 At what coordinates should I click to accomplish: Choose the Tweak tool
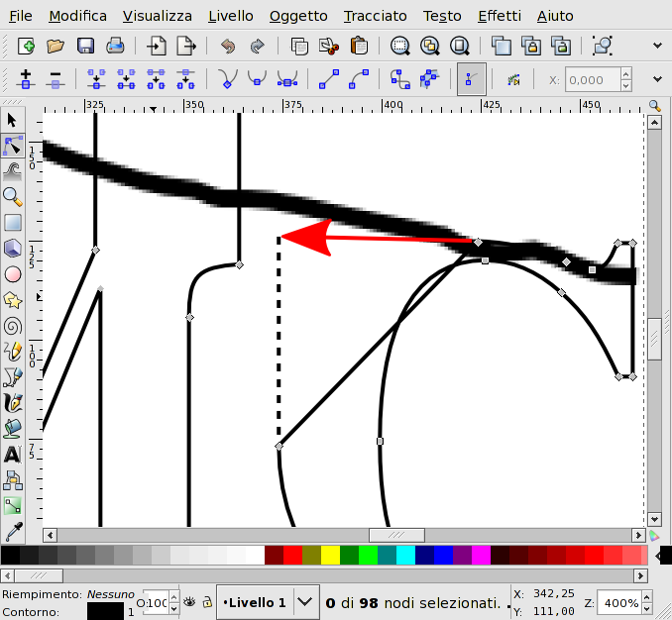coord(13,171)
